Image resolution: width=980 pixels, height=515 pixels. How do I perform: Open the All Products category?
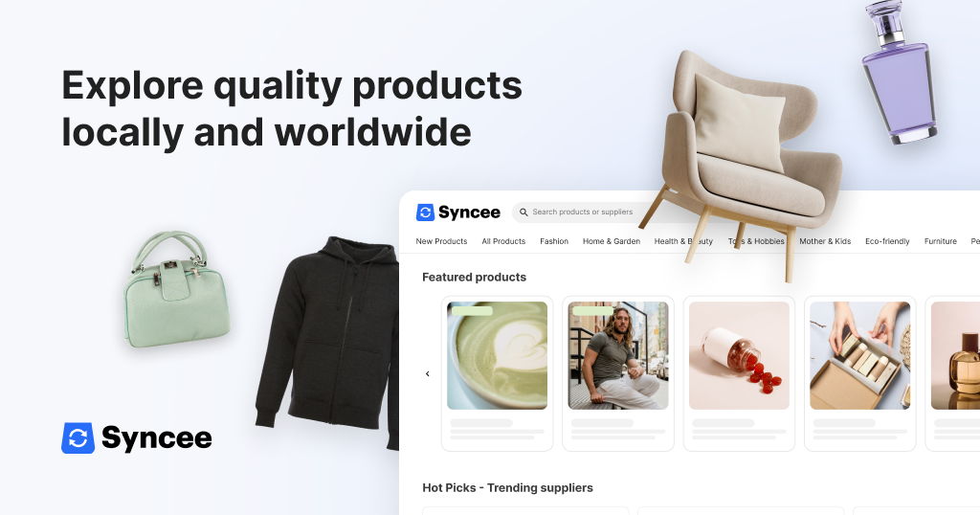[x=503, y=241]
